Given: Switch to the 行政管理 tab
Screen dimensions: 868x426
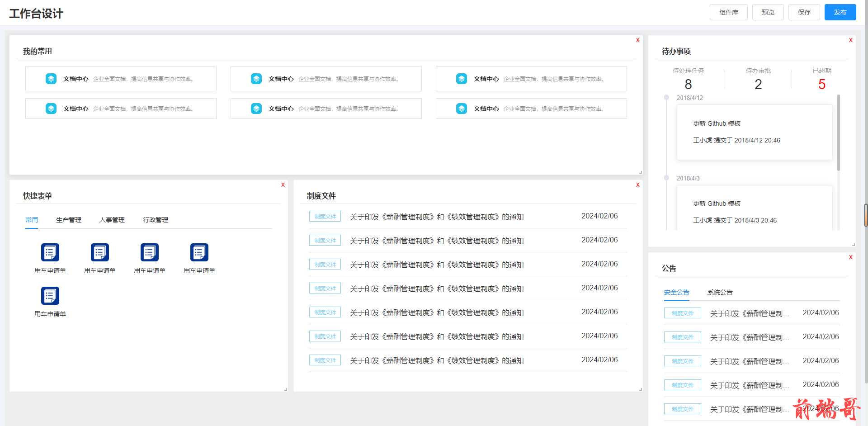Looking at the screenshot, I should point(156,220).
